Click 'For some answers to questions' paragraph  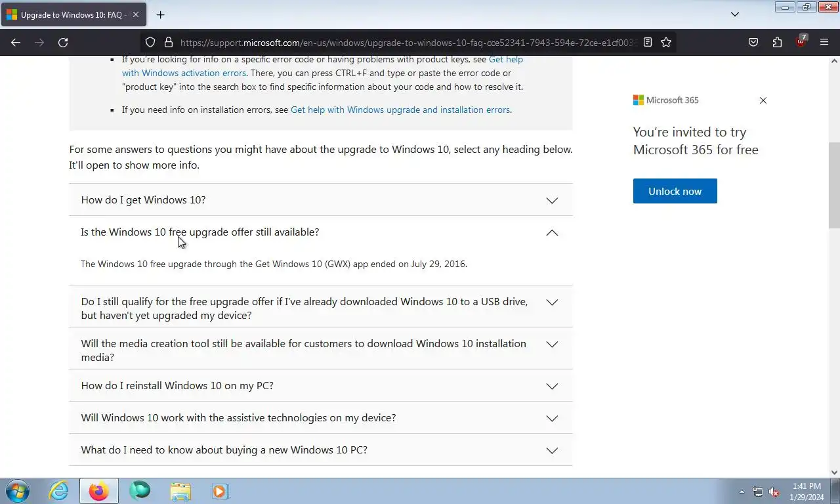pyautogui.click(x=321, y=157)
